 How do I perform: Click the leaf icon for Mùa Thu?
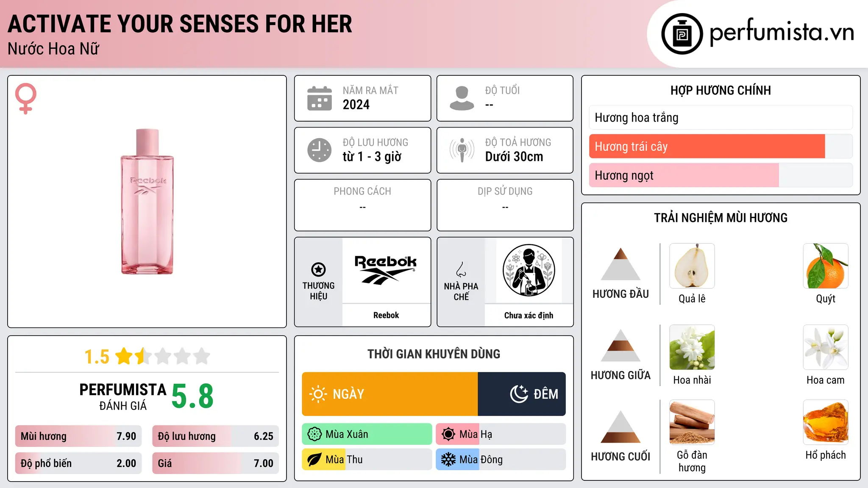pos(314,460)
